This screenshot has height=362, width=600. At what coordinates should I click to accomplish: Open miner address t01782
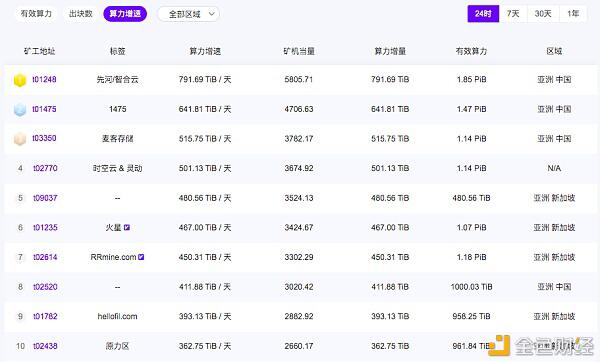45,316
